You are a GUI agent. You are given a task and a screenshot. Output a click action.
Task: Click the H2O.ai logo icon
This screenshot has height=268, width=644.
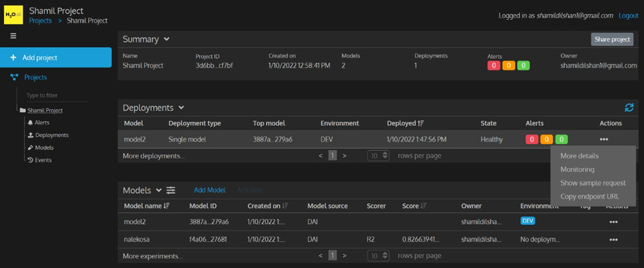[x=14, y=15]
